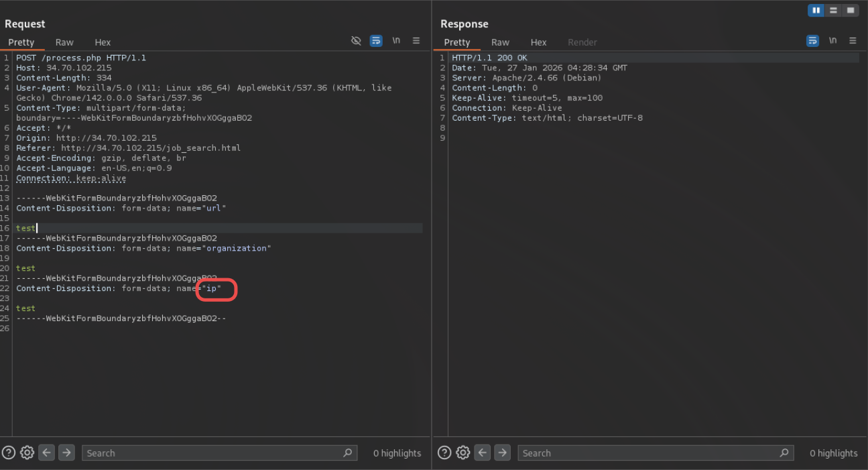This screenshot has height=470, width=868.
Task: Select the combined tabbed layout icon
Action: pyautogui.click(x=850, y=11)
